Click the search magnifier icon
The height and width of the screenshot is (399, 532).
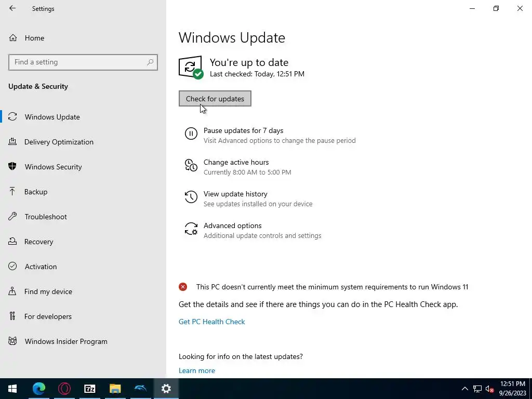[150, 62]
